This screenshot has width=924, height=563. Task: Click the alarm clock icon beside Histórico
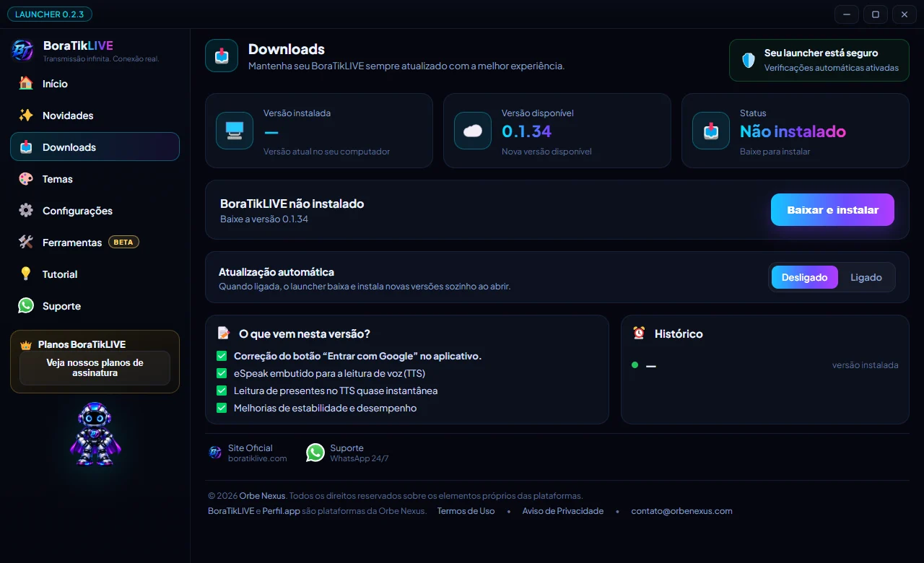point(639,333)
